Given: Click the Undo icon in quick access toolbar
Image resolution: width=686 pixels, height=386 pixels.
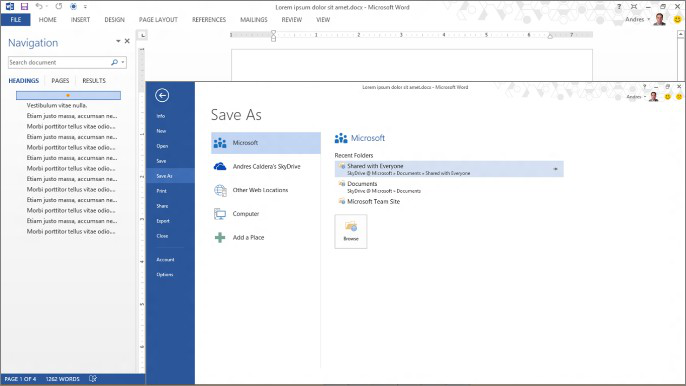Looking at the screenshot, I should pyautogui.click(x=39, y=7).
